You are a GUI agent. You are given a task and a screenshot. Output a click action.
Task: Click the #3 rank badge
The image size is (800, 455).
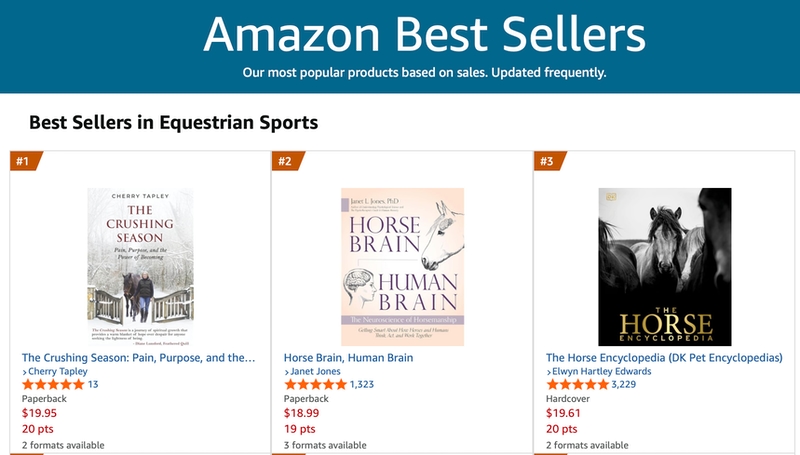[x=548, y=162]
